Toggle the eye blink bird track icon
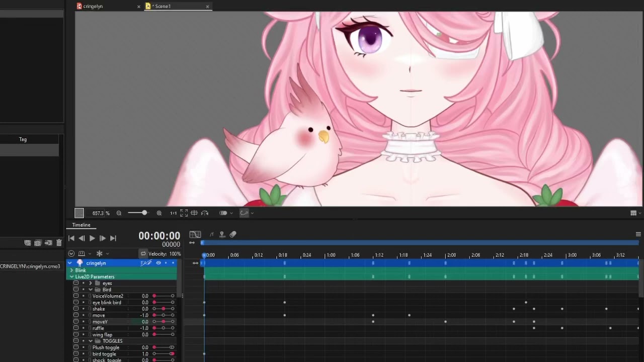Image resolution: width=644 pixels, height=362 pixels. click(x=76, y=303)
